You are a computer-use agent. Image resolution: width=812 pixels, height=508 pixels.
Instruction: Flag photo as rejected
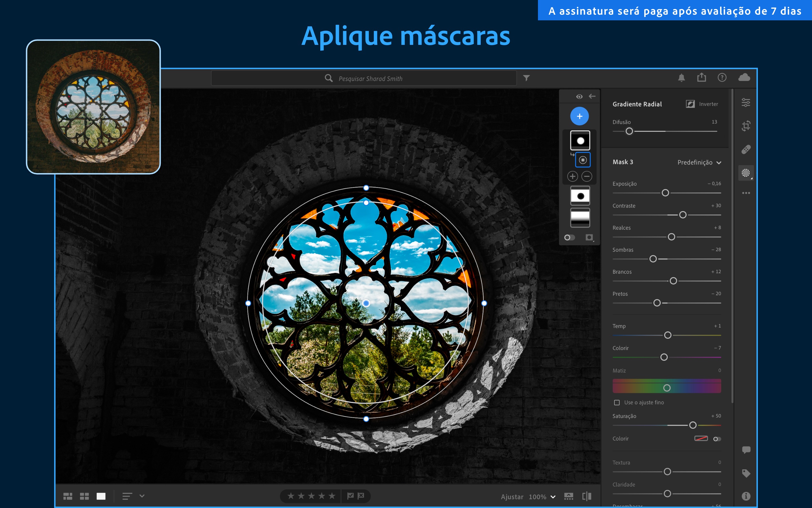click(361, 496)
